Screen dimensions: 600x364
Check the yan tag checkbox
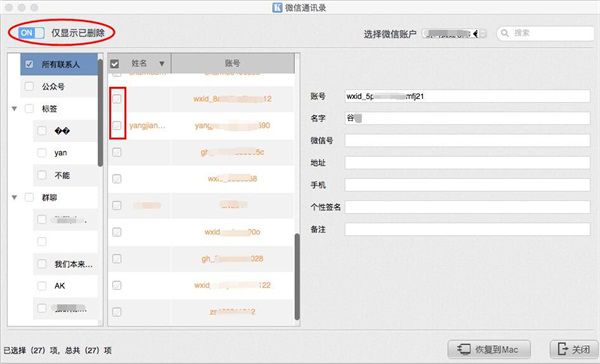click(42, 153)
